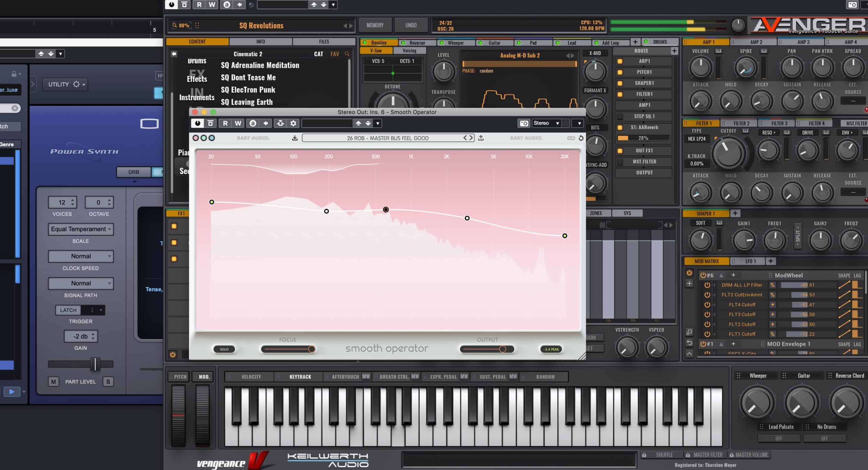Click the OUTPUT slider handle
Image resolution: width=868 pixels, height=470 pixels.
click(x=502, y=349)
